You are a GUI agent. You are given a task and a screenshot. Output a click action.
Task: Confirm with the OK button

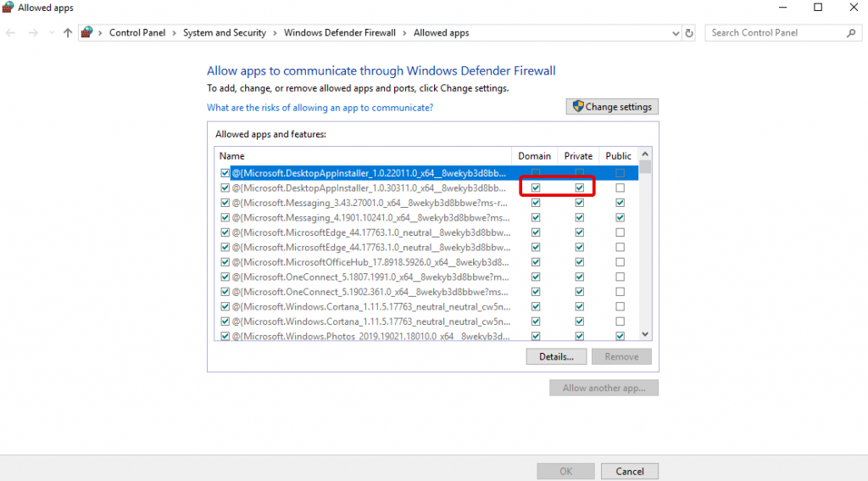pos(565,471)
